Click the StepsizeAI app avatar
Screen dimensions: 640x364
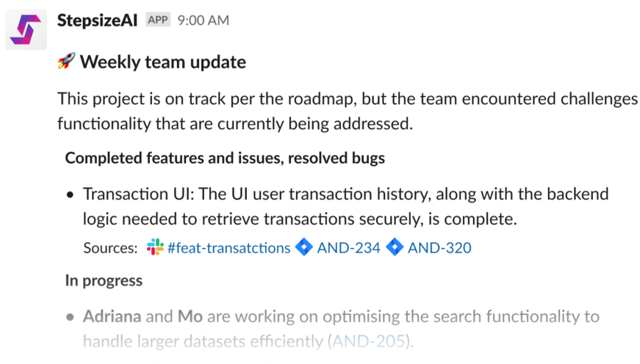click(26, 29)
